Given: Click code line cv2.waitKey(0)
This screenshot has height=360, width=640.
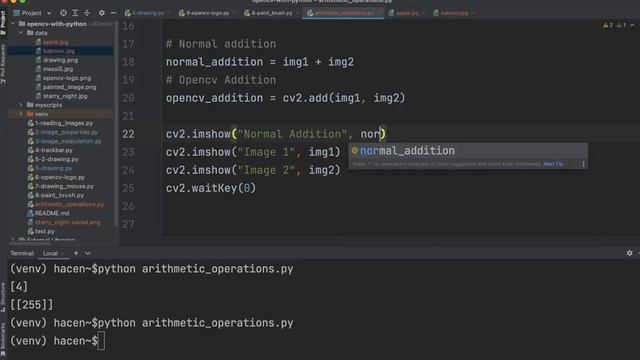Looking at the screenshot, I should tap(211, 188).
